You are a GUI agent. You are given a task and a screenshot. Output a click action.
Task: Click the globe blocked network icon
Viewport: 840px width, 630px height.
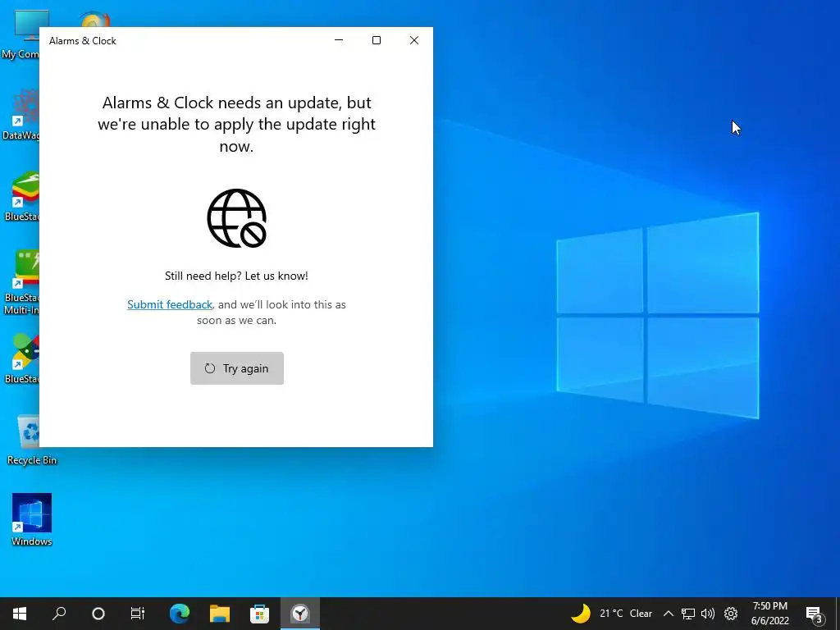(236, 218)
